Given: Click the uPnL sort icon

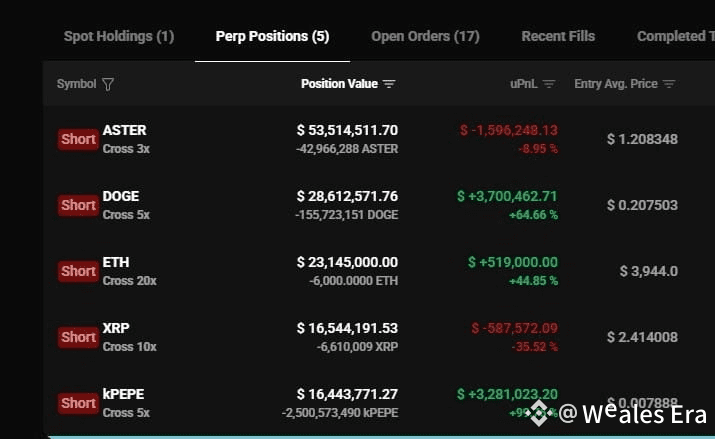Looking at the screenshot, I should click(549, 84).
